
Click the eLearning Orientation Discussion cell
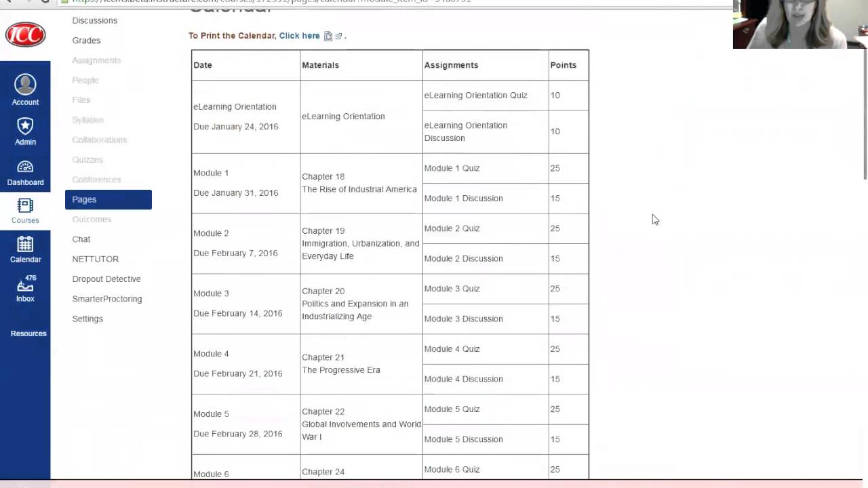[486, 131]
